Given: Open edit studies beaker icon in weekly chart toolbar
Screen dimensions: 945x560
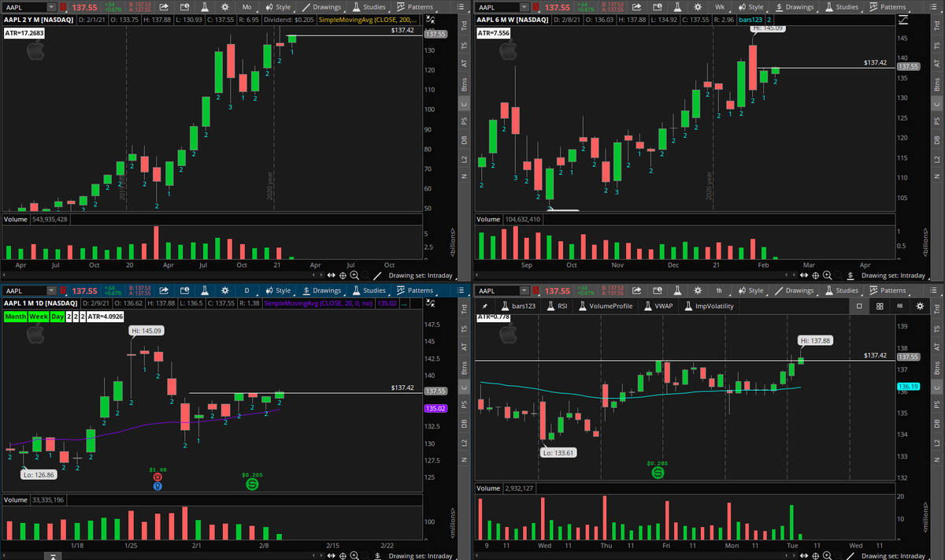Looking at the screenshot, I should 676,7.
